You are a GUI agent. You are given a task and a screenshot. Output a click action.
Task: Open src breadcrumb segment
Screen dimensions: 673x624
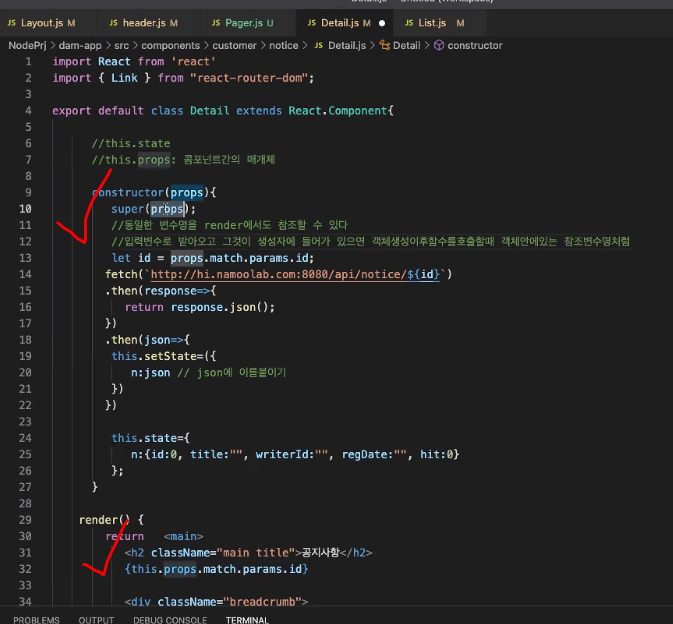pyautogui.click(x=121, y=45)
